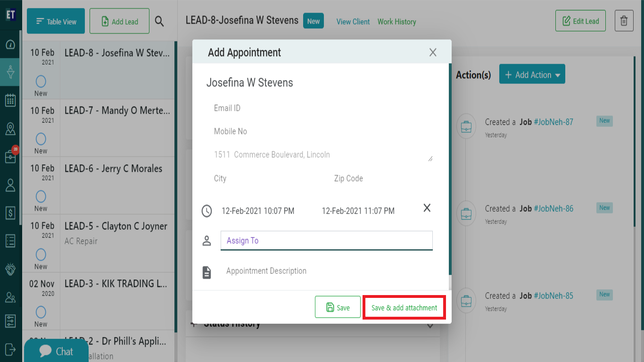Open job link #JobNeh-86
Screen dimensions: 644x362
click(553, 209)
